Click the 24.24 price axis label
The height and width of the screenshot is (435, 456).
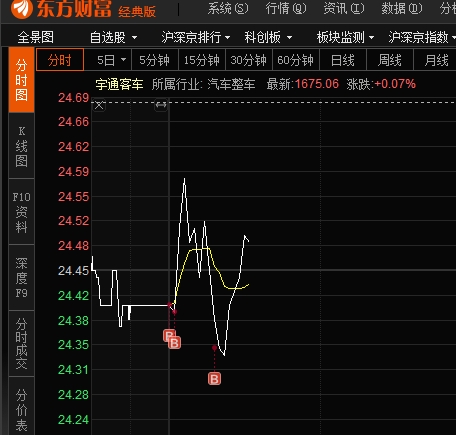(74, 420)
